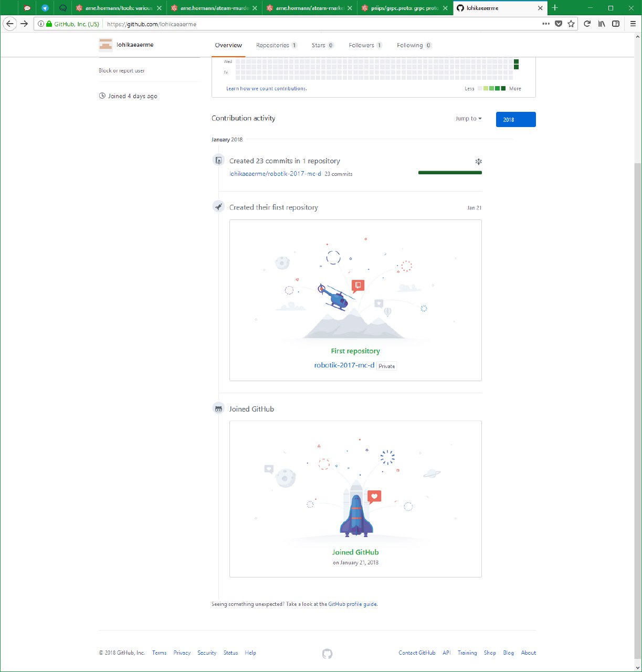This screenshot has height=672, width=642.
Task: Open the GitHub profile guide link
Action: point(352,604)
